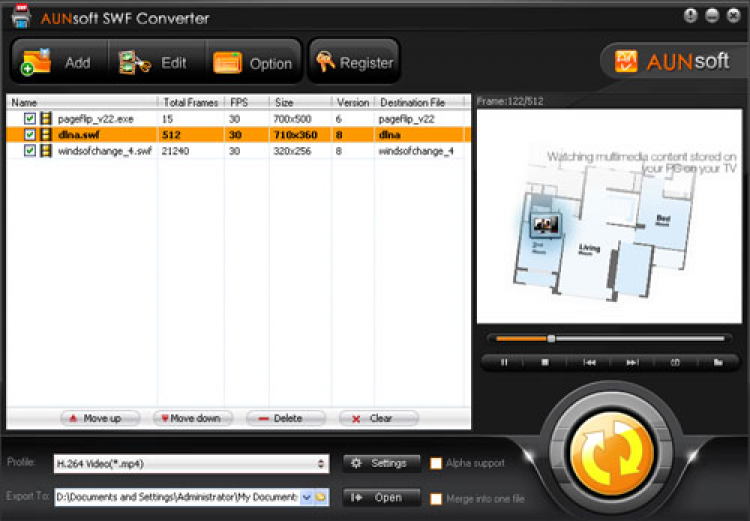Sort by Version column header
750x521 pixels.
coord(353,102)
